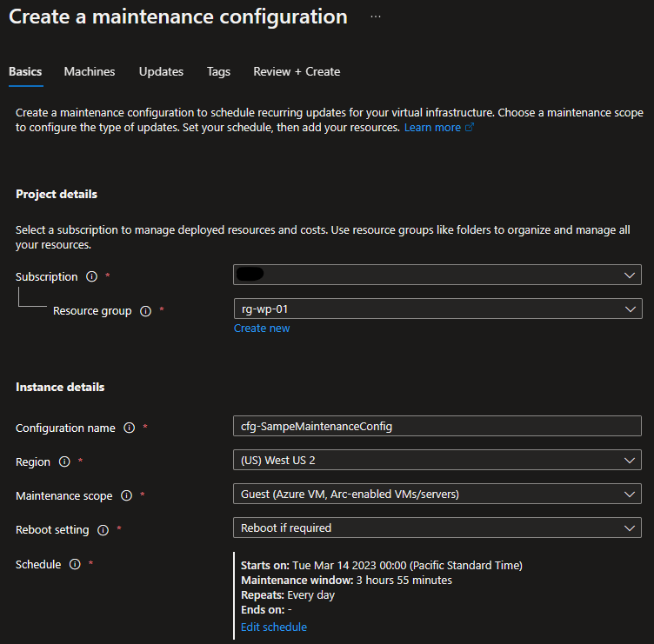
Task: Click info icon beside Resource group
Action: tap(145, 310)
